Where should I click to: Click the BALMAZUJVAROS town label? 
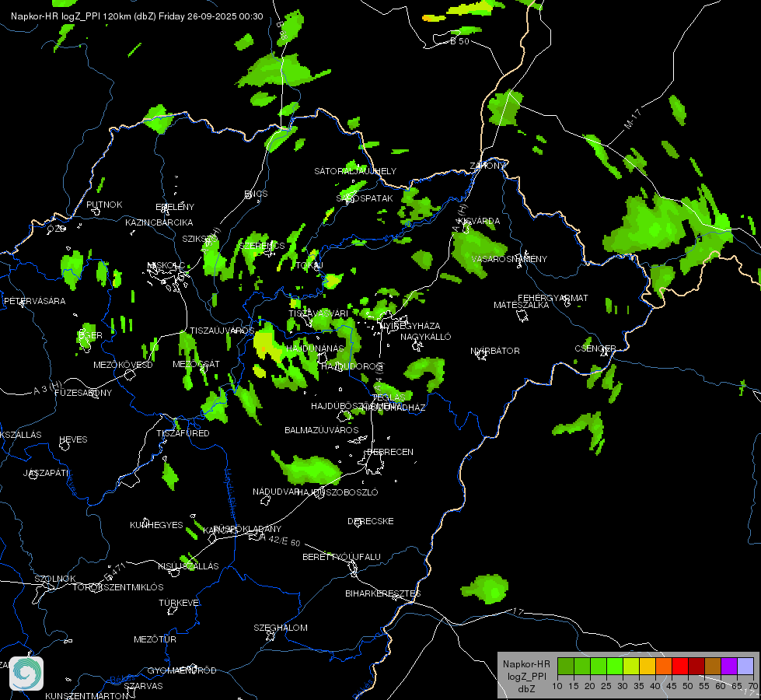321,430
